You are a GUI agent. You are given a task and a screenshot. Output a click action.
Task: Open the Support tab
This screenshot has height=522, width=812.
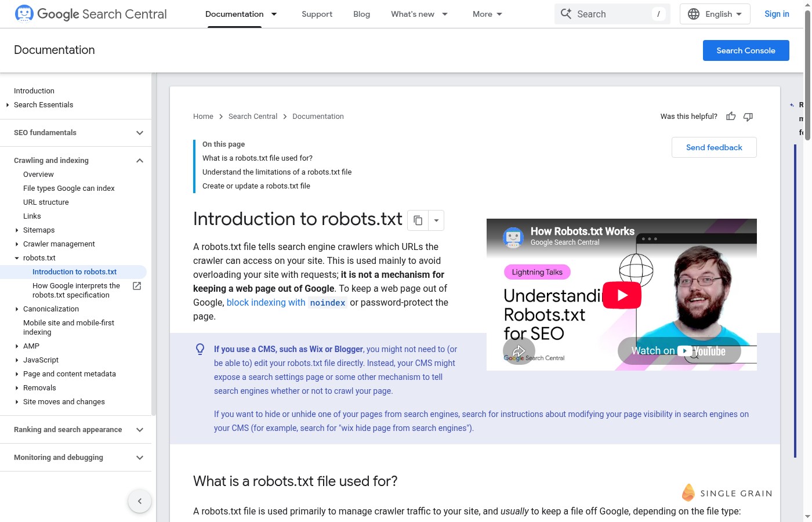pyautogui.click(x=317, y=14)
